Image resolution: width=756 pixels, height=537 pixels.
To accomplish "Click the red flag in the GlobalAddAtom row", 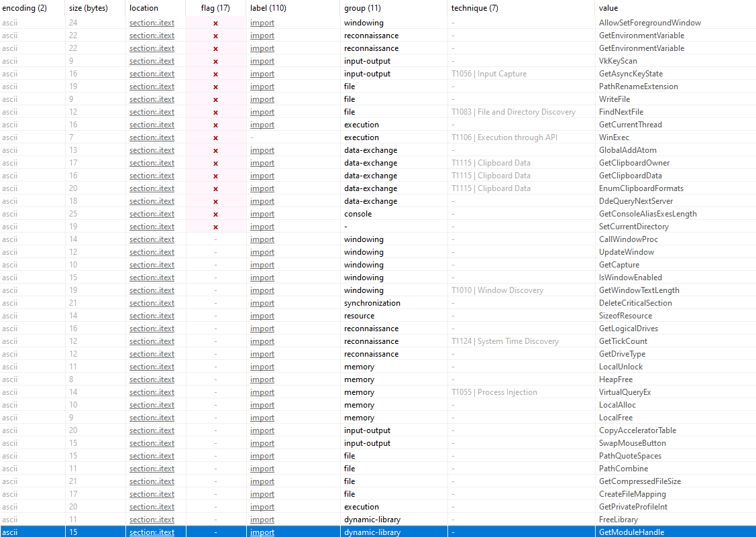I will pyautogui.click(x=215, y=150).
